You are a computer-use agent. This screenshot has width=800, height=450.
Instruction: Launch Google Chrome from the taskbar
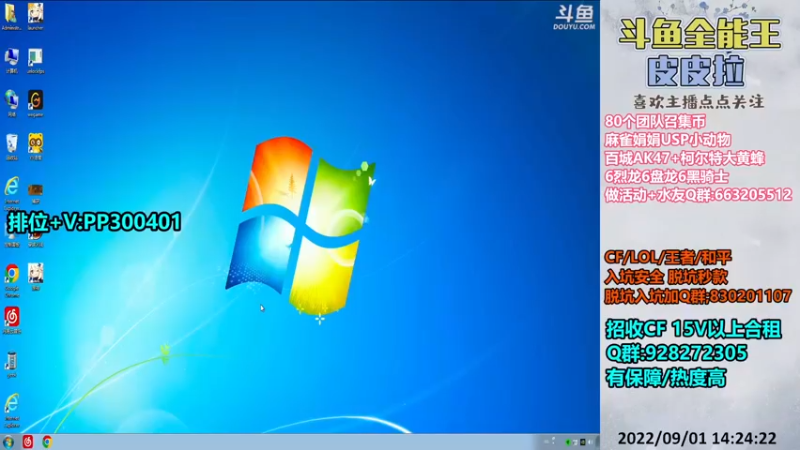tap(47, 442)
